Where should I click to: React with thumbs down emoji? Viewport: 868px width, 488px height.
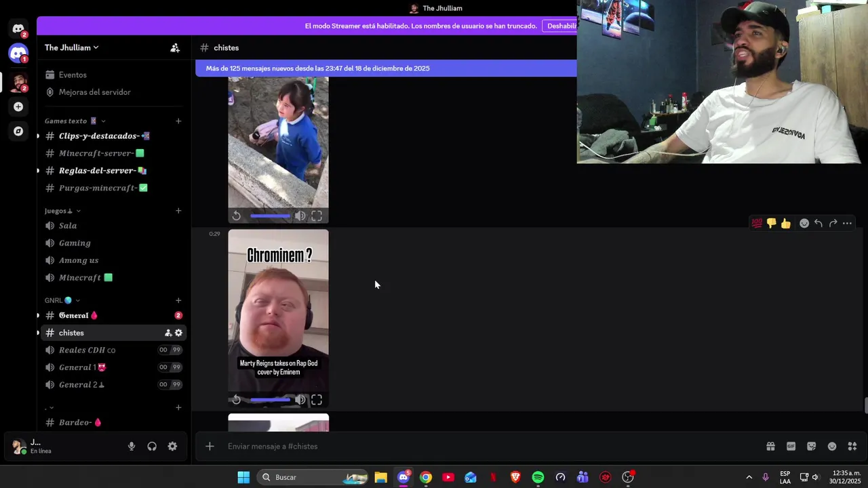click(x=771, y=223)
